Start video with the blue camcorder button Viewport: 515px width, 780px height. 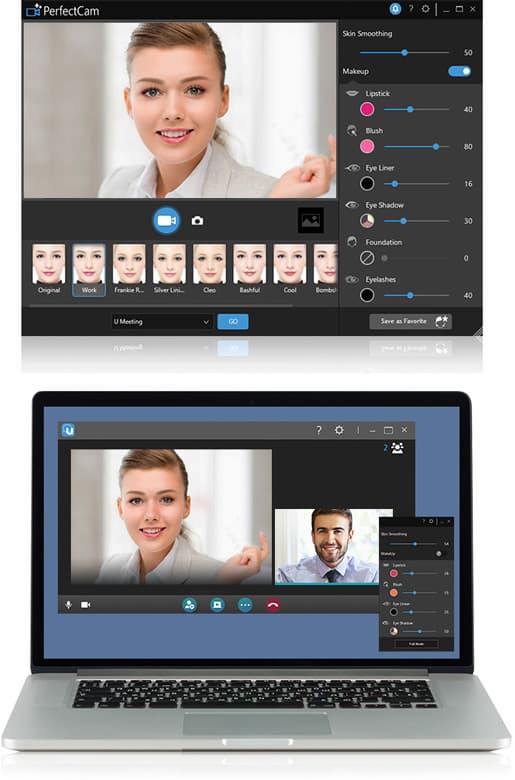click(x=166, y=220)
